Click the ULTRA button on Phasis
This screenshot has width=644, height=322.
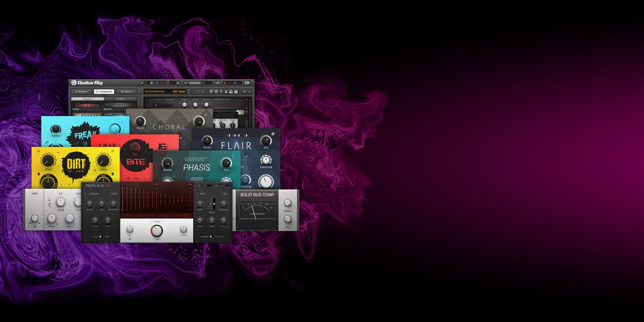[x=197, y=179]
